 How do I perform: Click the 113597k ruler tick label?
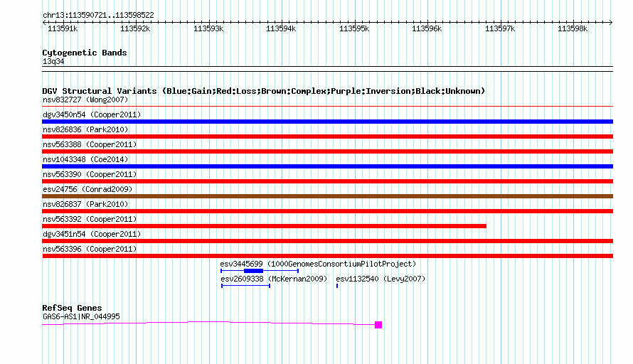pos(500,28)
